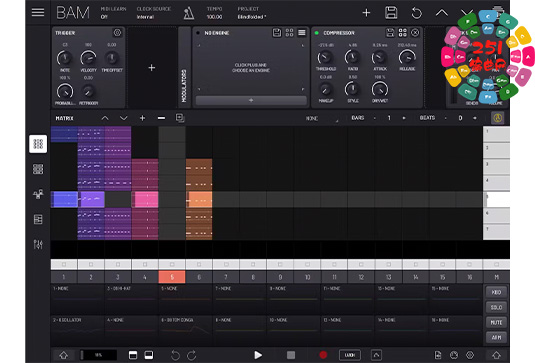
Task: Stop playback with the square button
Action: pos(291,355)
